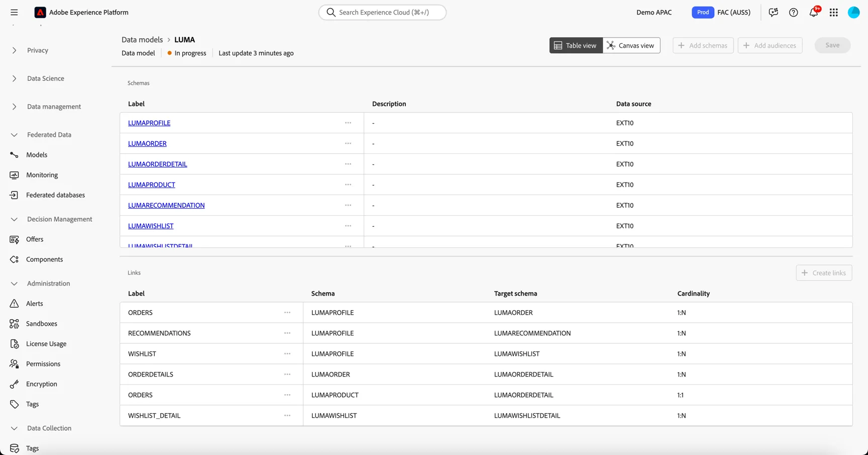The image size is (868, 455).
Task: Open Models in Federated Data
Action: tap(37, 155)
